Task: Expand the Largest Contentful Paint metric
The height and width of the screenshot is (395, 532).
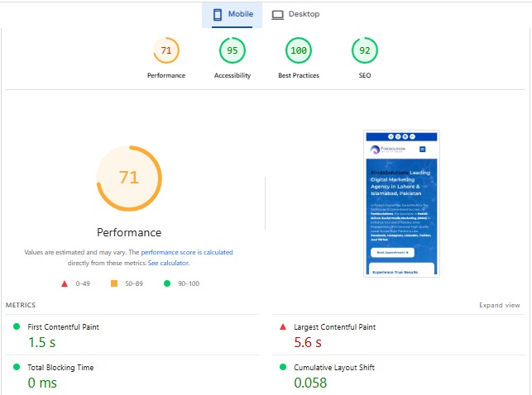Action: (x=333, y=327)
